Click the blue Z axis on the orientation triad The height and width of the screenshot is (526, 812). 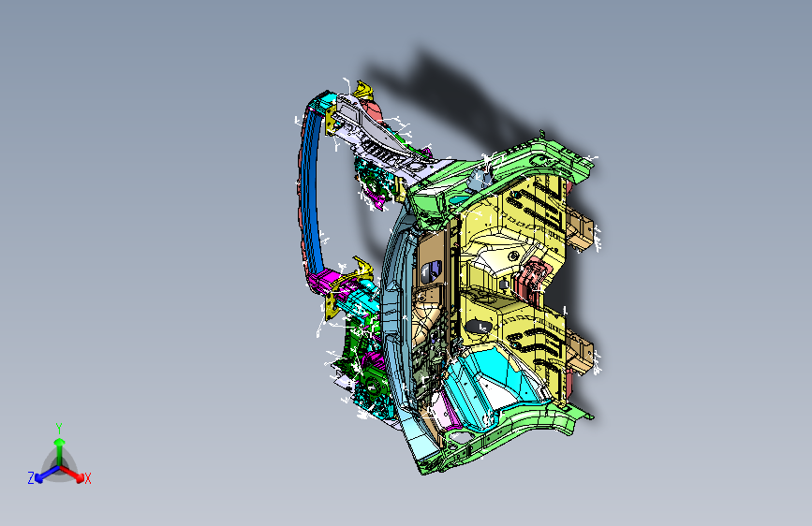[45, 474]
